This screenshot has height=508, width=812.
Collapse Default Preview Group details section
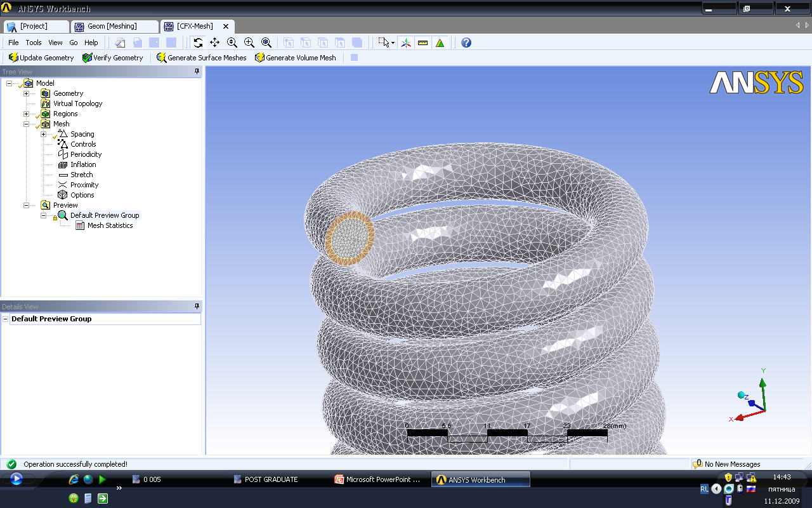6,319
